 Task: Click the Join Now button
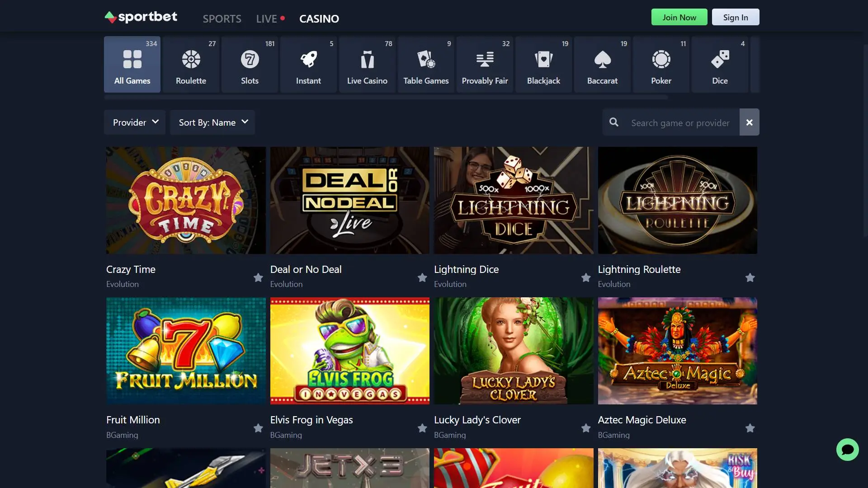coord(679,17)
